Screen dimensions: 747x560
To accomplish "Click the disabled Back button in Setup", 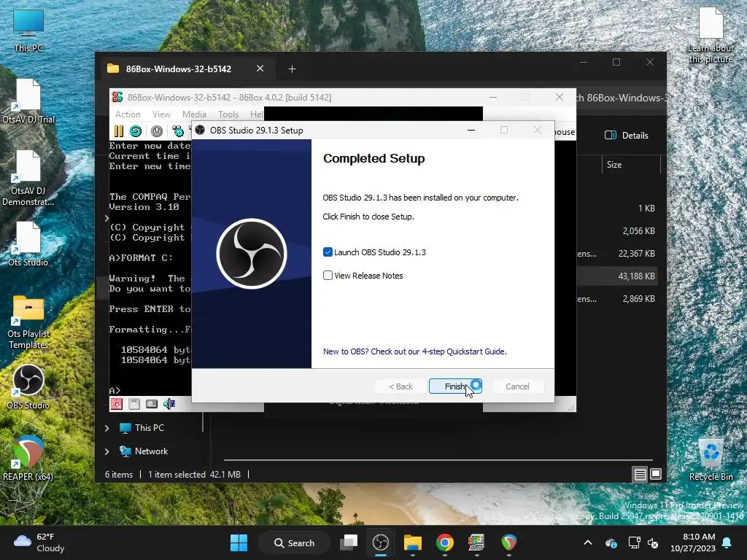I will pos(400,386).
